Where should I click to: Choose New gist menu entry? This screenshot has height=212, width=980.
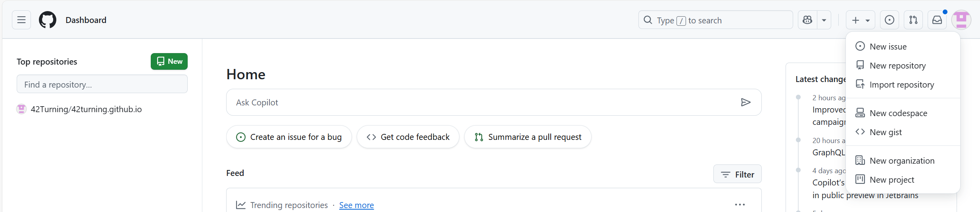(886, 132)
